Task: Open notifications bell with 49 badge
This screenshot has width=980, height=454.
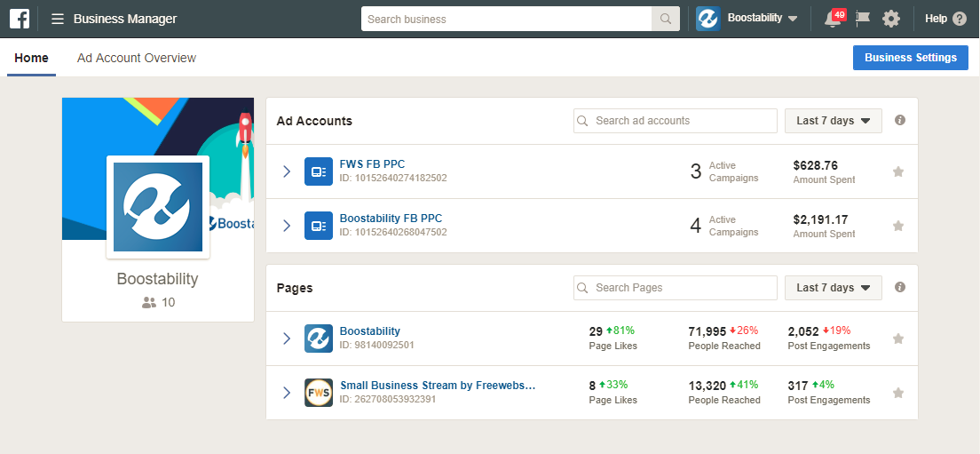Action: coord(834,19)
